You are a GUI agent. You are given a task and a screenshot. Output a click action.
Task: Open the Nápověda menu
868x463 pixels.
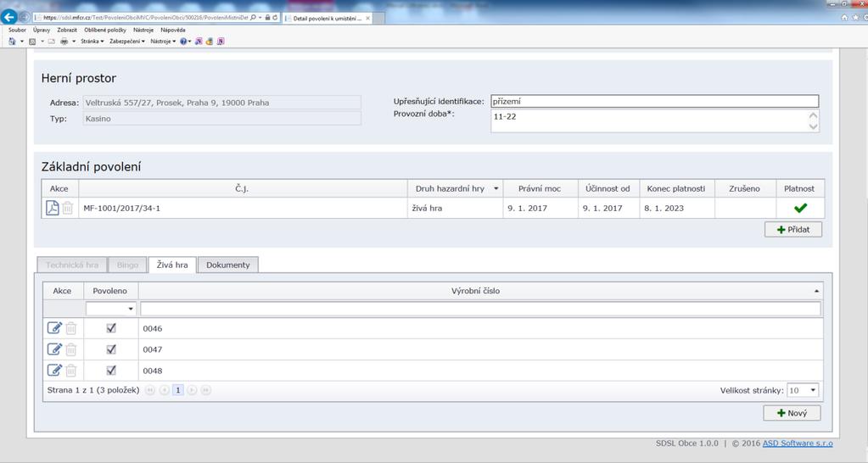[173, 30]
